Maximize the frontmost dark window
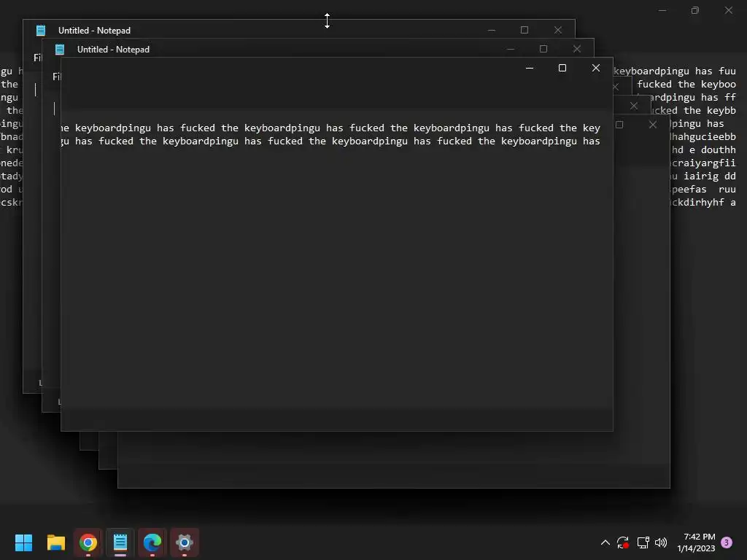The image size is (747, 560). click(562, 68)
